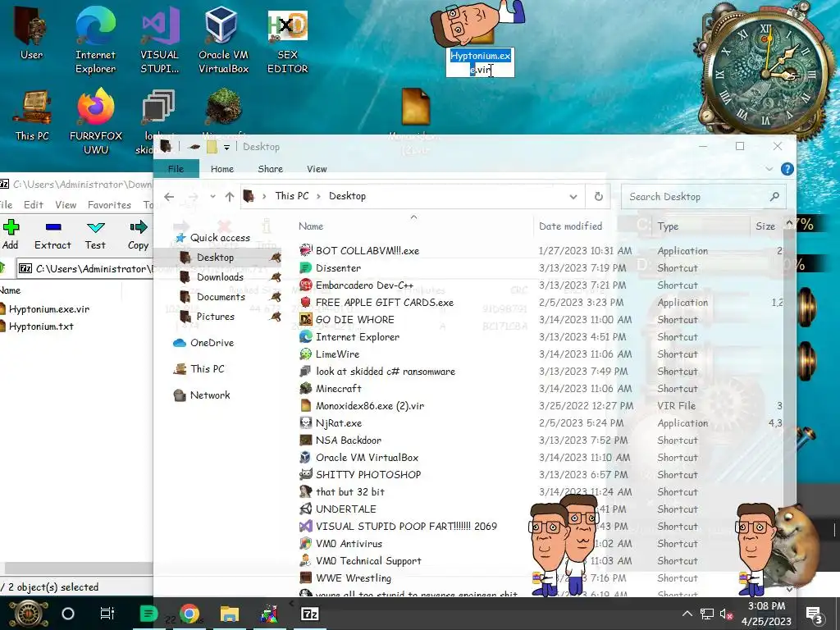Select the Internet Explorer desktop icon
Screen dimensions: 840x630
(x=95, y=39)
